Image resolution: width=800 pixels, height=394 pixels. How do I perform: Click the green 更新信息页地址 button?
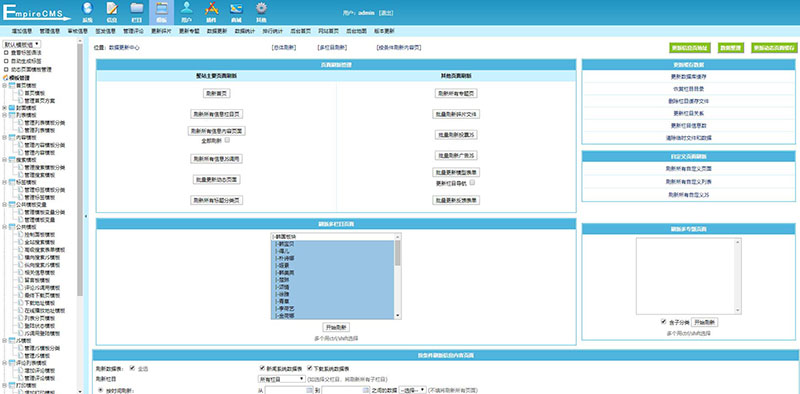[x=689, y=48]
